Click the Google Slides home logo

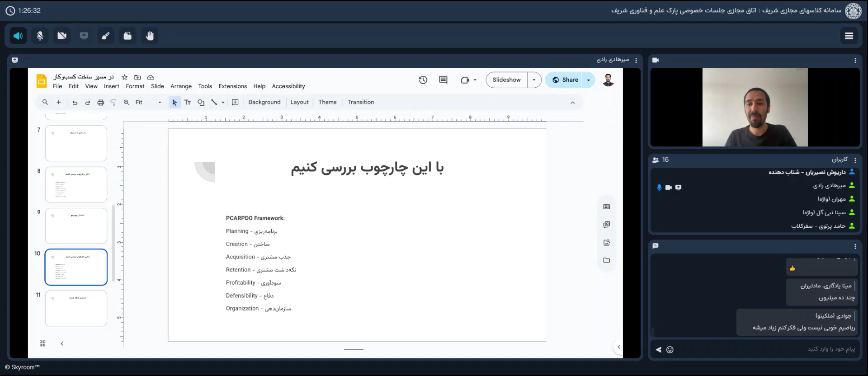tap(42, 81)
